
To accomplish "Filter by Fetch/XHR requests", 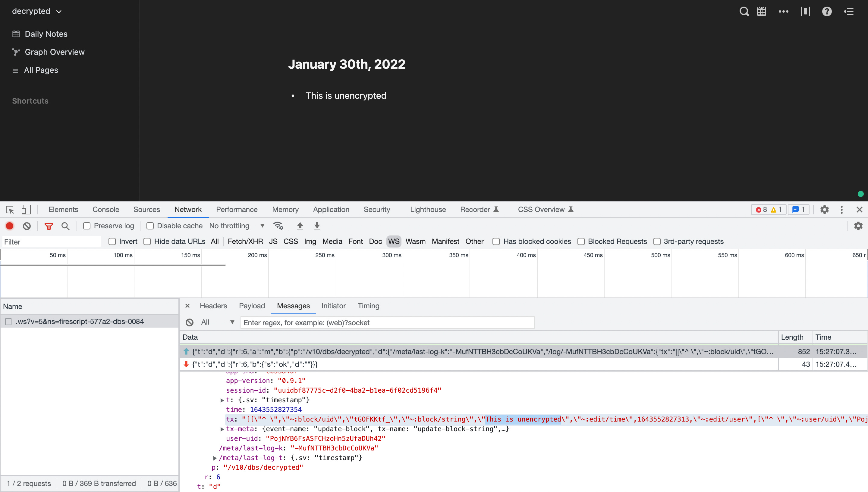I will pos(245,241).
